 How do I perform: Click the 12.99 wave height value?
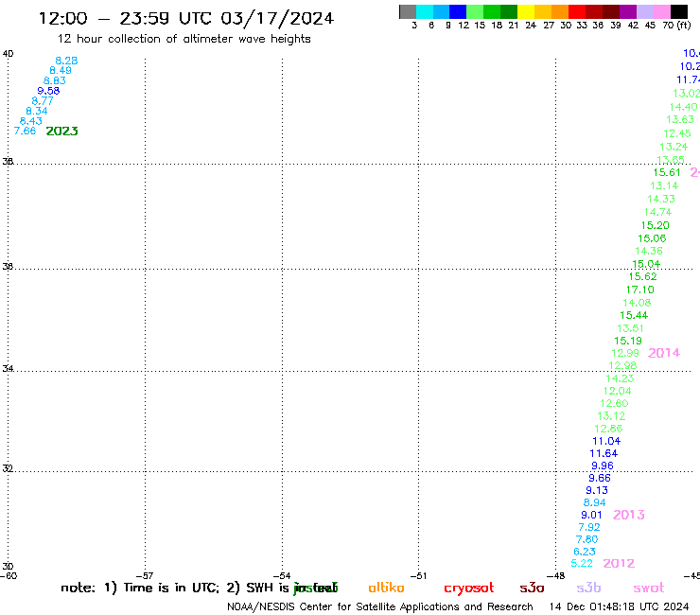click(625, 353)
